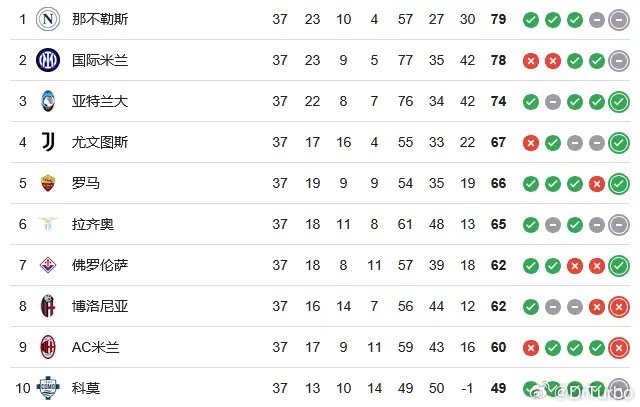The height and width of the screenshot is (407, 640).
Task: Click the Juventus club logo
Action: 48,142
